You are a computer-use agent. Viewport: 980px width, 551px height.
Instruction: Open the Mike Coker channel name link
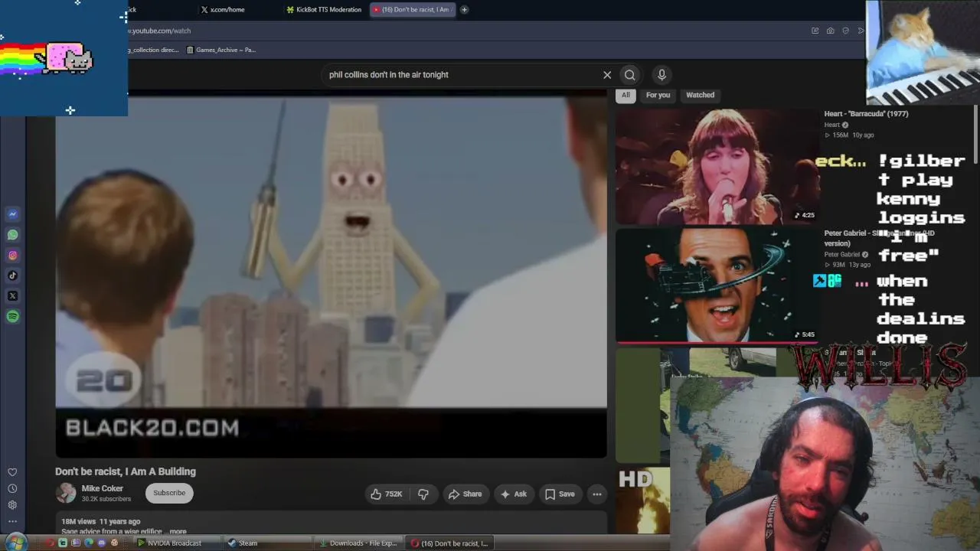pyautogui.click(x=103, y=488)
